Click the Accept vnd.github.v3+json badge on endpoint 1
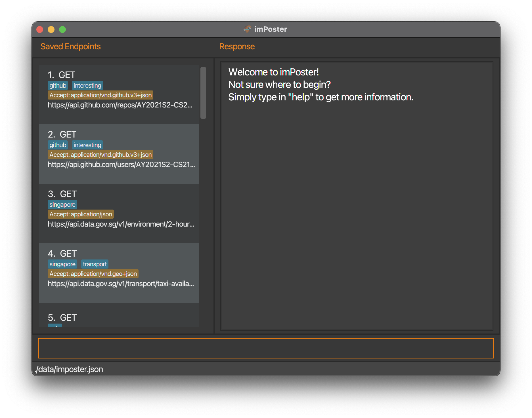Viewport: 532px width, 418px height. click(x=100, y=95)
